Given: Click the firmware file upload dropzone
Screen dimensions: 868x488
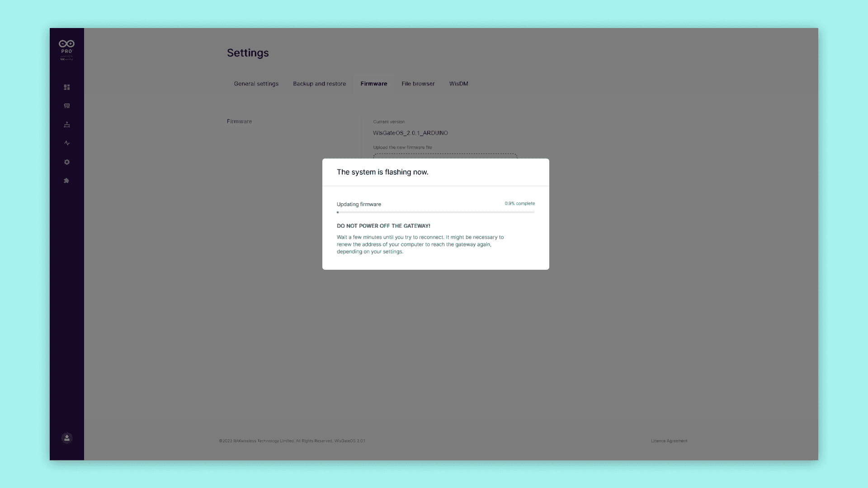Looking at the screenshot, I should point(445,156).
